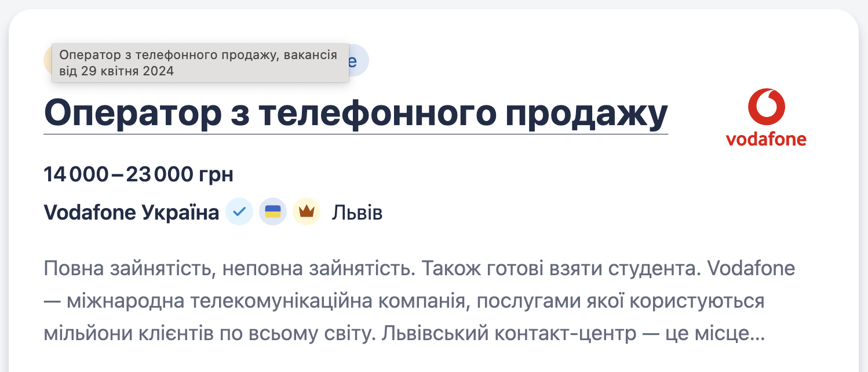Select the Ukraine flag badge icon

click(x=272, y=212)
